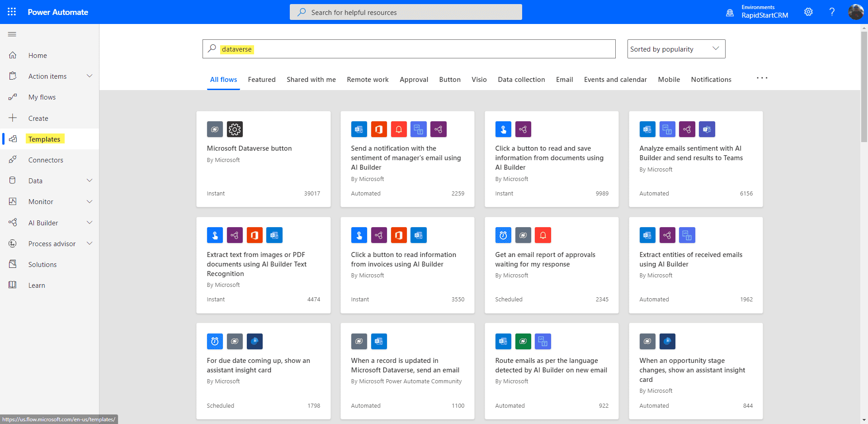Open the Help question mark icon
This screenshot has height=424, width=868.
[832, 12]
